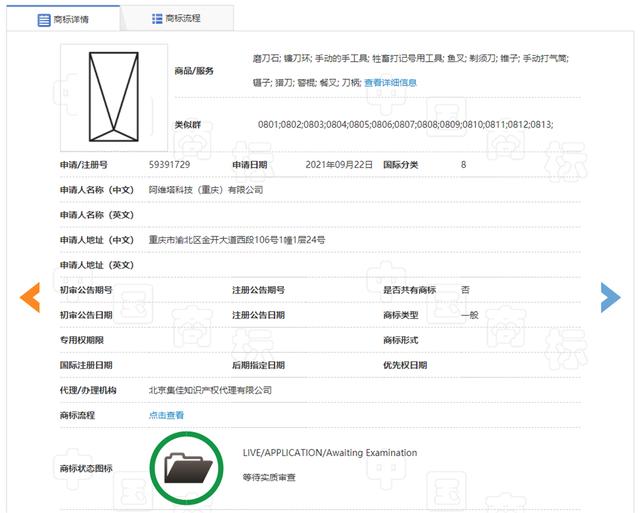Click the status text LIVE/APPLICATION/Awaiting Examination
Image resolution: width=640 pixels, height=513 pixels.
coord(330,453)
